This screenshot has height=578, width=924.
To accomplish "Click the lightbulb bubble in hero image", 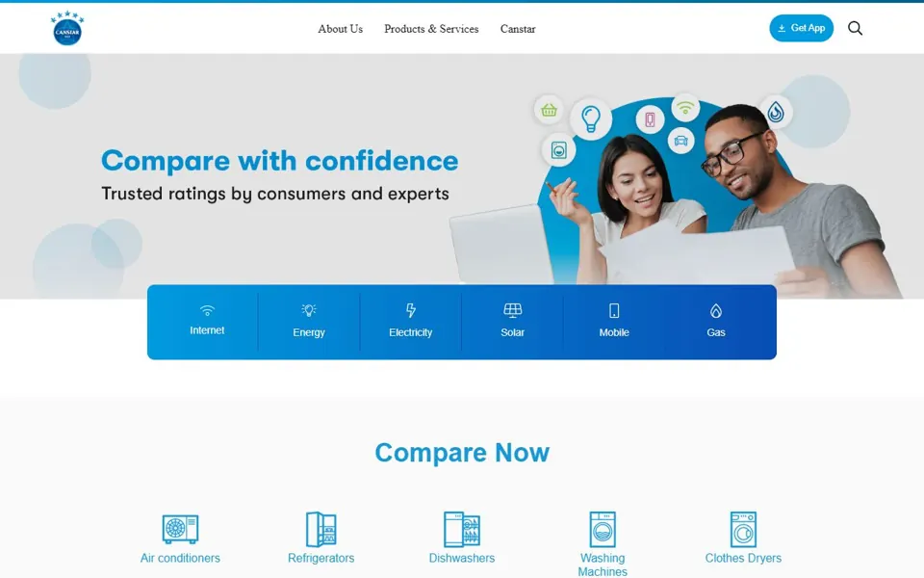I will pyautogui.click(x=590, y=118).
